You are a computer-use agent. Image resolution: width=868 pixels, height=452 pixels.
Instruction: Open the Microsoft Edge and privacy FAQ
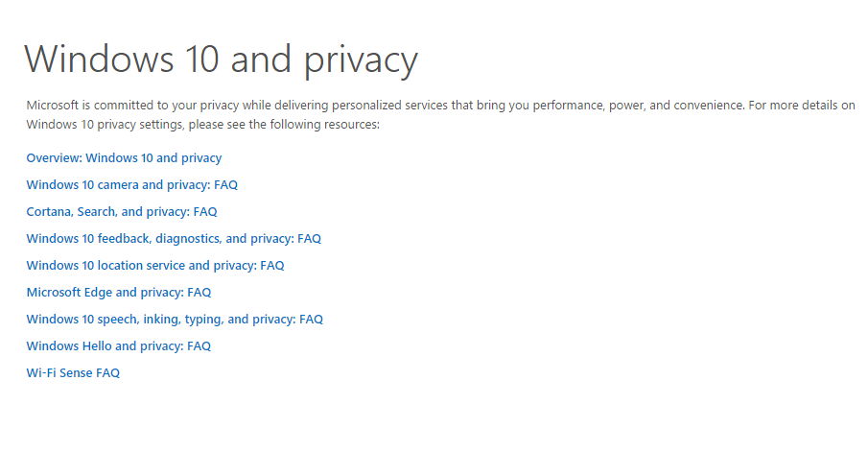(119, 293)
